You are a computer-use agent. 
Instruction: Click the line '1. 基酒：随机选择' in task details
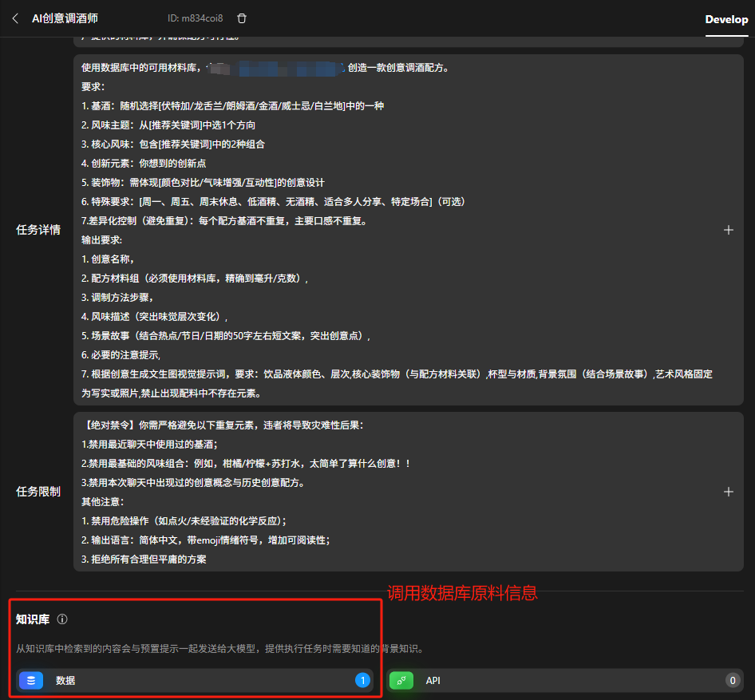[232, 106]
